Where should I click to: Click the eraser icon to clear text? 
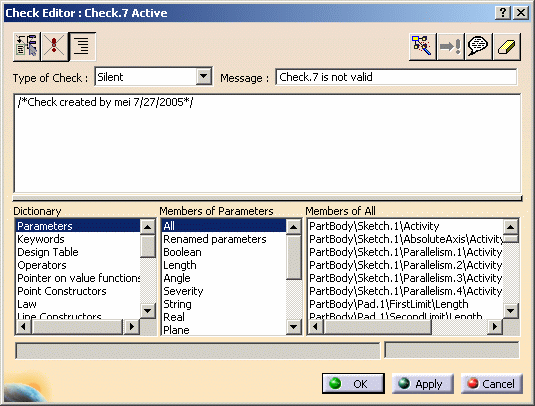click(x=506, y=46)
